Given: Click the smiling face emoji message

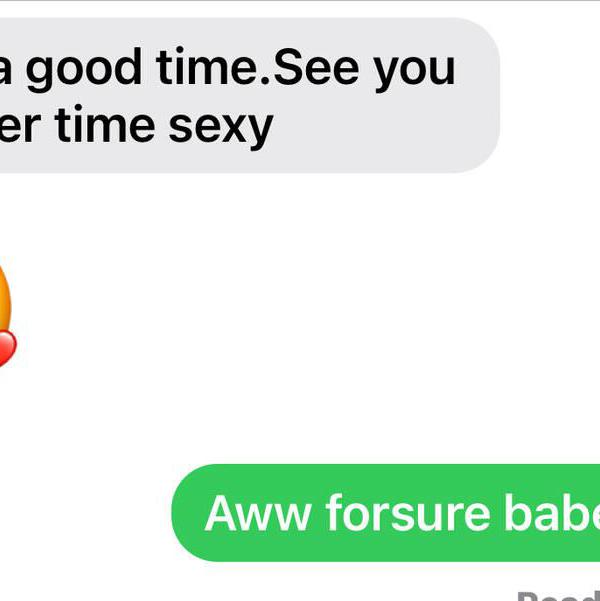Looking at the screenshot, I should click(5, 312).
